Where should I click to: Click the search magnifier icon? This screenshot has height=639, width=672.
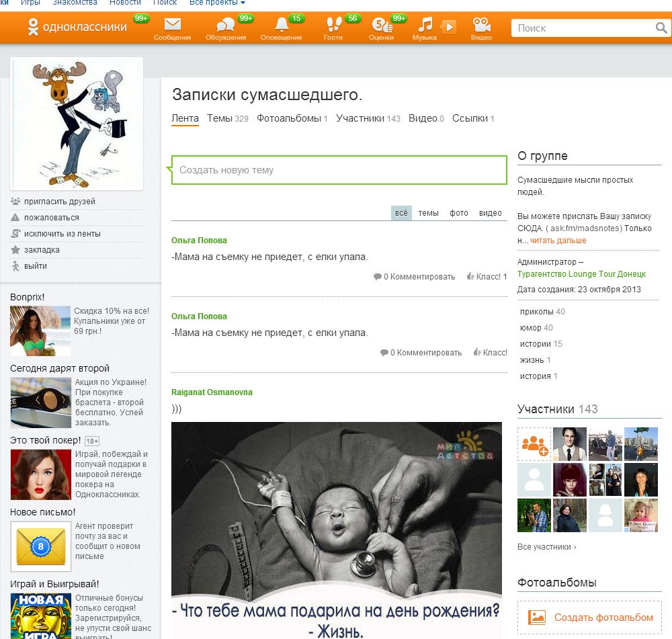(661, 28)
